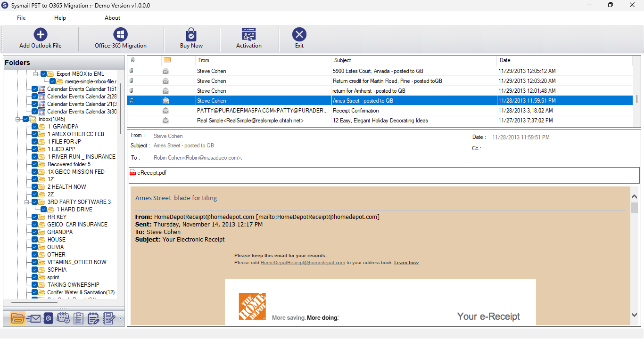Image resolution: width=644 pixels, height=339 pixels.
Task: Start Office-365 Migration from the toolbar
Action: (121, 34)
